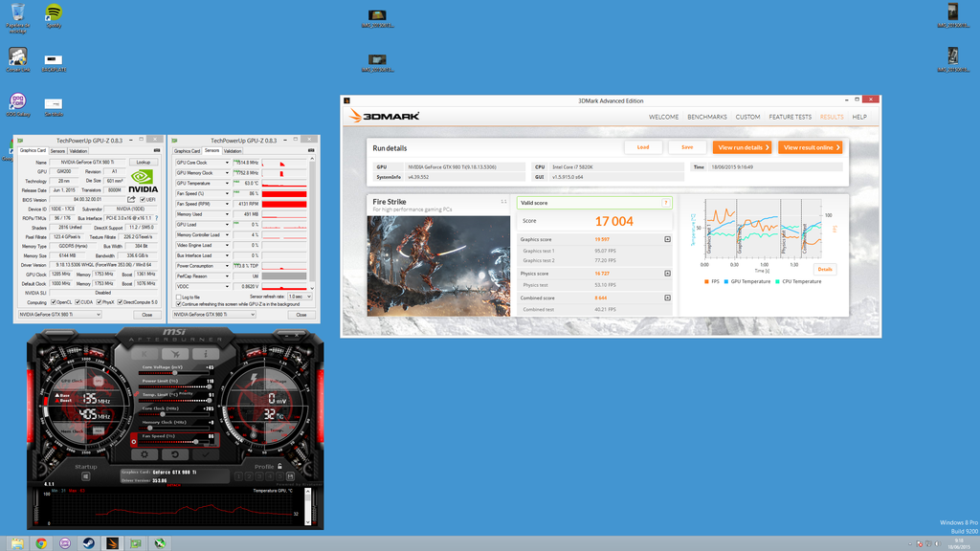Open the HELP tab in 3DMark
Viewport: 980px width, 551px height.
pos(859,117)
